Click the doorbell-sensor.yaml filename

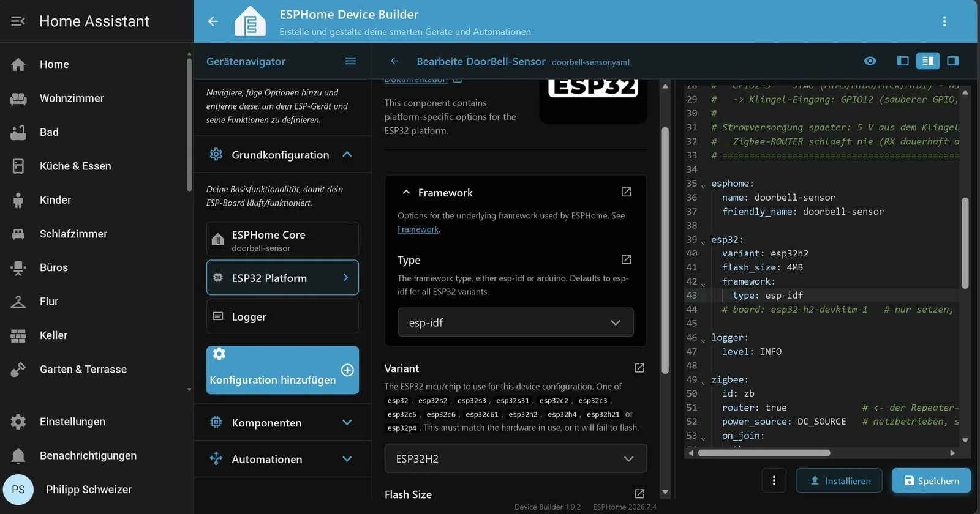[x=590, y=62]
